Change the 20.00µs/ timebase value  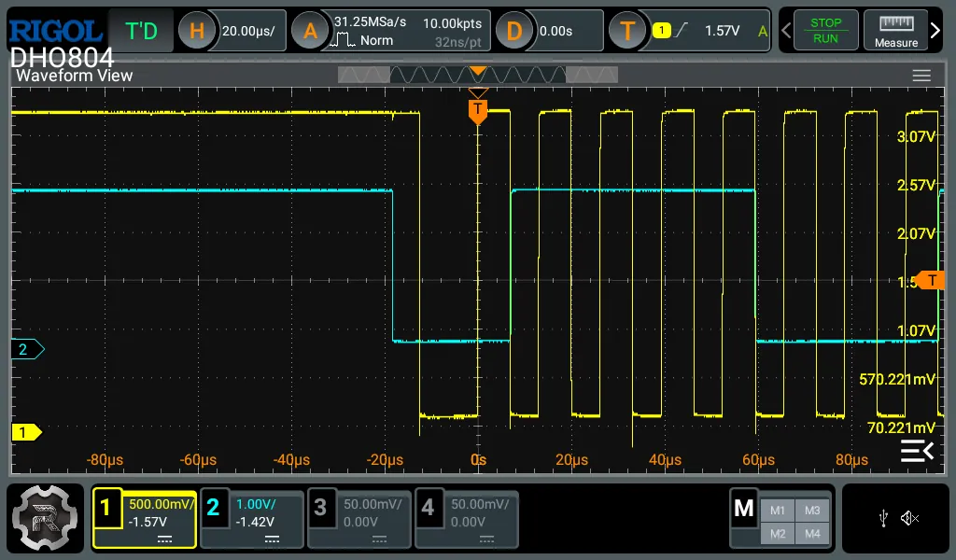[248, 31]
